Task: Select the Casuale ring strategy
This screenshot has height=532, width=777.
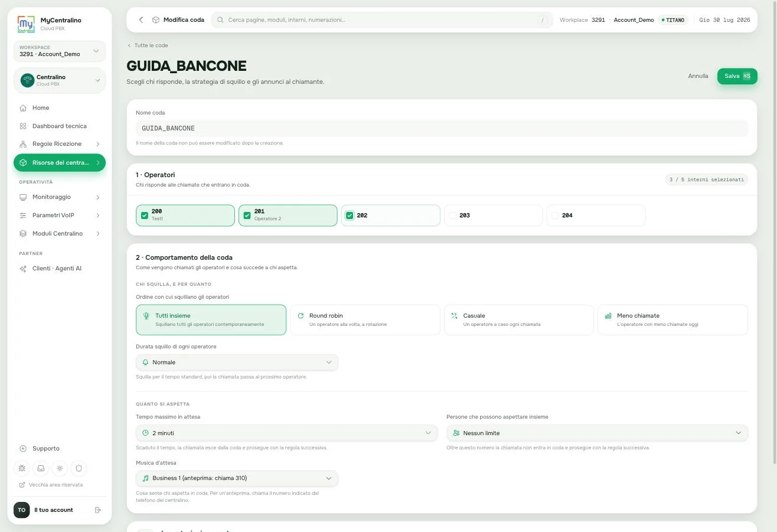Action: pos(518,320)
